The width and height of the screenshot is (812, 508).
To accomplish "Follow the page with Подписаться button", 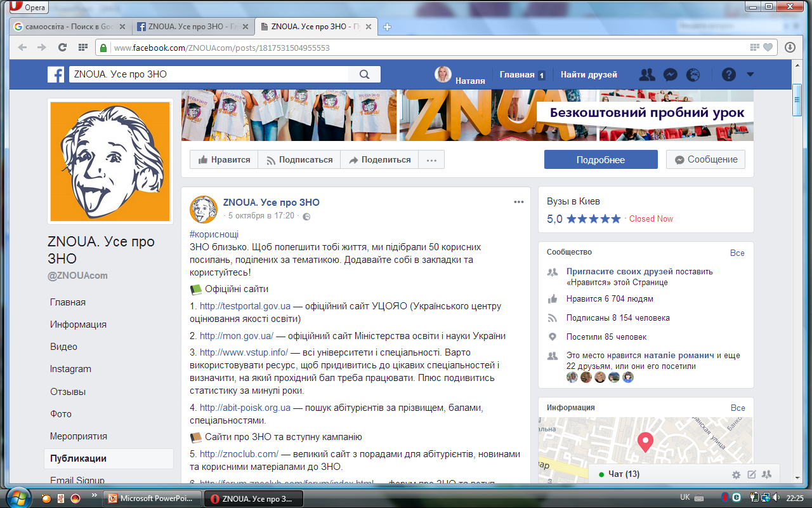I will click(299, 159).
